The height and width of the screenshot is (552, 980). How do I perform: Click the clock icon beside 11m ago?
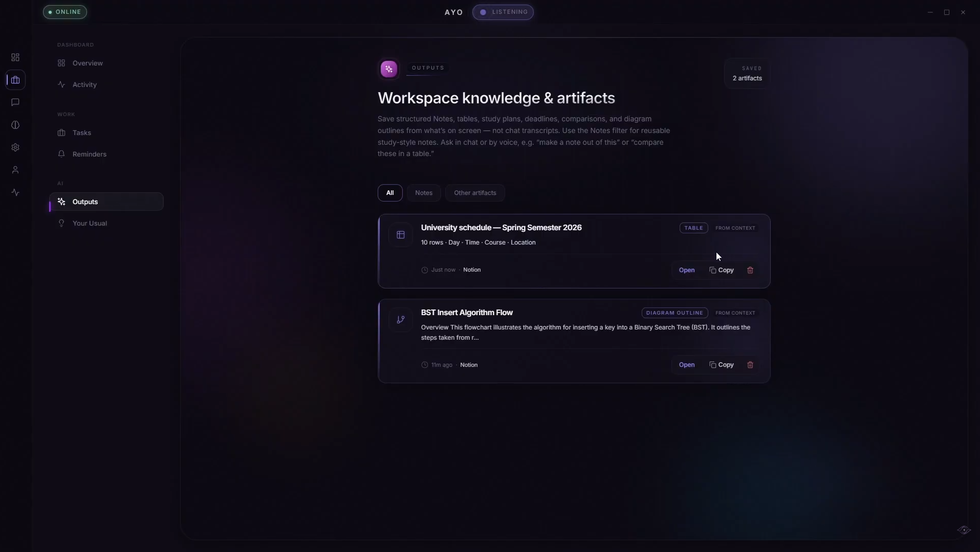click(x=425, y=365)
